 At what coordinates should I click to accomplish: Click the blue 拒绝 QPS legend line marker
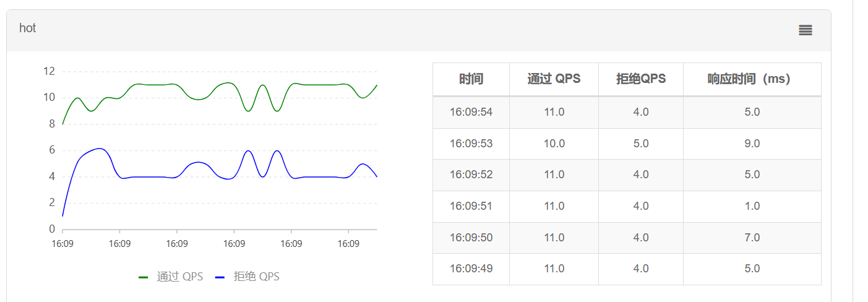point(220,277)
